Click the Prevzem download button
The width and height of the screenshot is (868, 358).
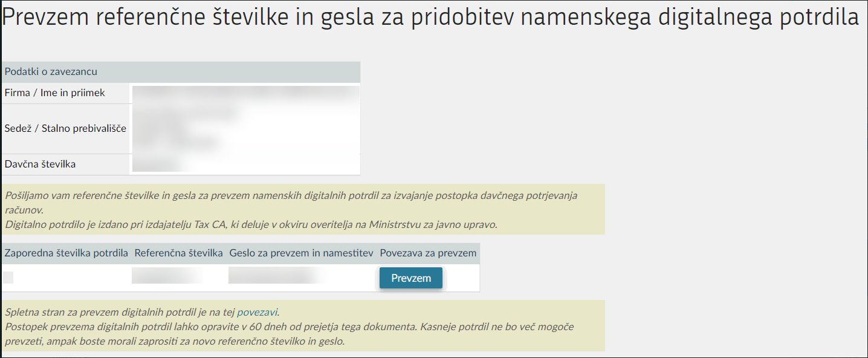(411, 278)
